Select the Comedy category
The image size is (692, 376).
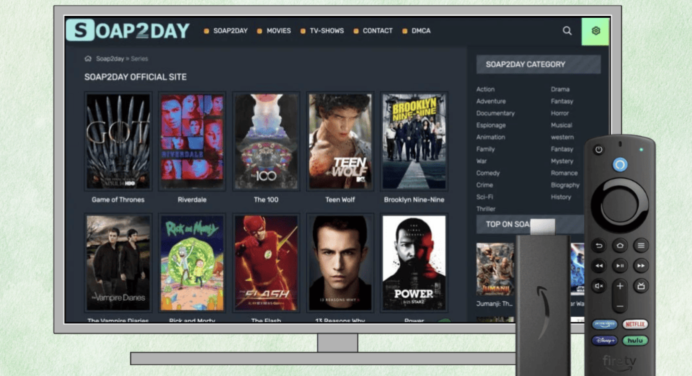(x=488, y=173)
